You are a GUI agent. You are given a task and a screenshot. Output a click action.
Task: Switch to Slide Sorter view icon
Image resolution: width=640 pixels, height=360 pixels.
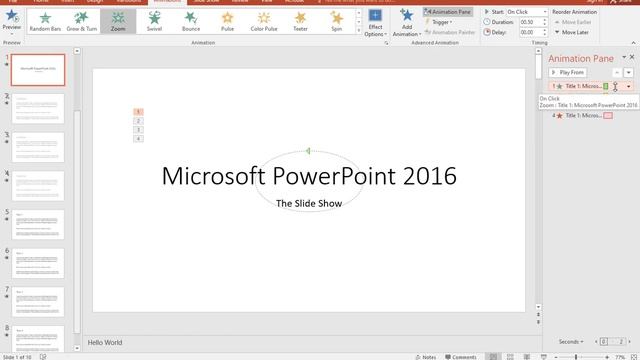510,357
